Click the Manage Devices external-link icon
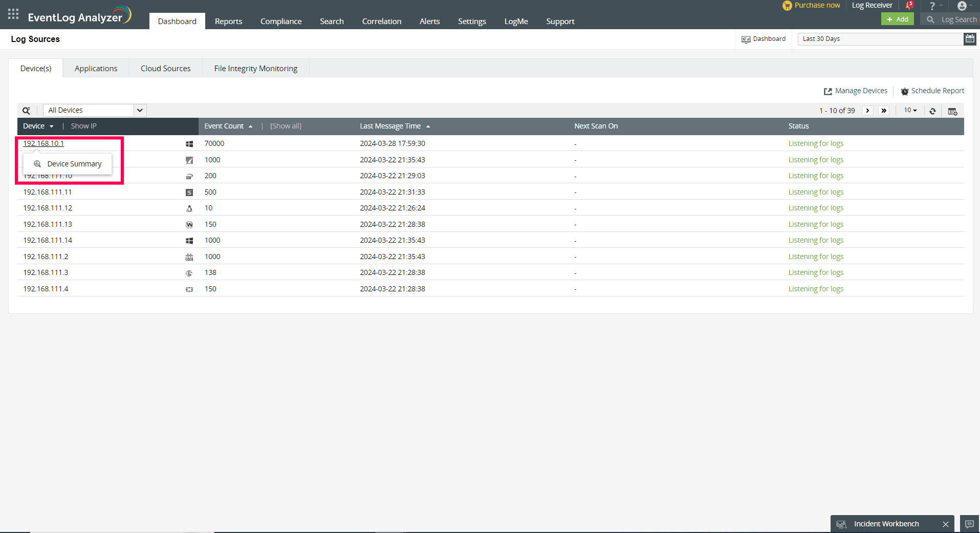The image size is (980, 533). 827,91
